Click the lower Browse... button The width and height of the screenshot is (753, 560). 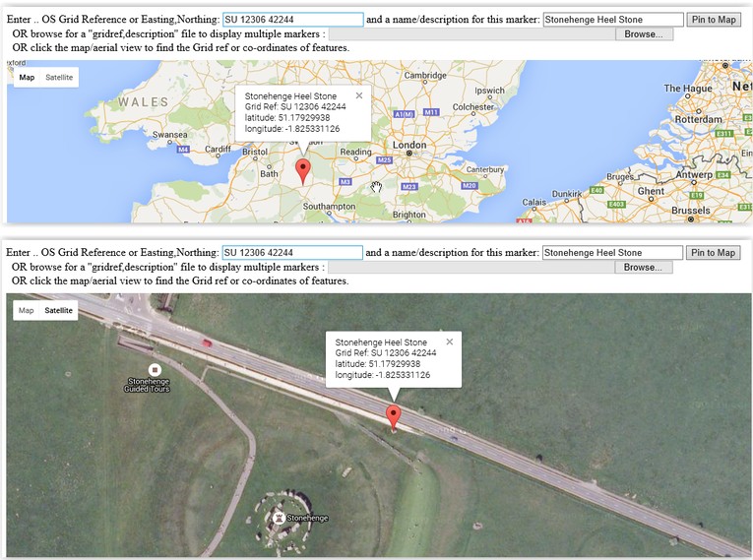tap(643, 267)
